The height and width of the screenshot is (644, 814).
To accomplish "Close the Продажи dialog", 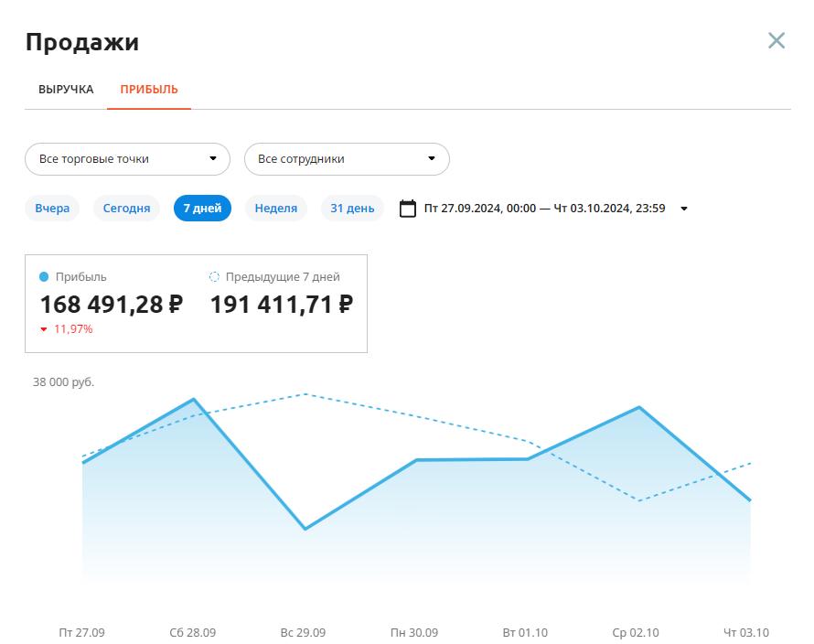I will (777, 40).
